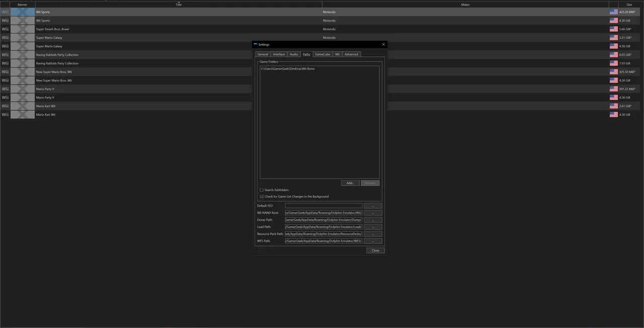644x328 pixels.
Task: Click the Resource Pack Path text field
Action: pyautogui.click(x=324, y=234)
